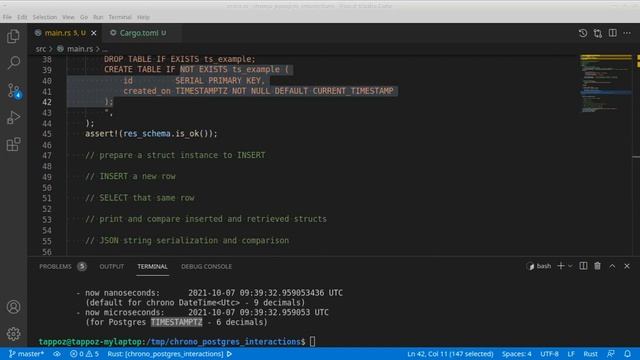Switch to the DEBUG CONSOLE panel tab
This screenshot has height=360, width=640.
click(x=207, y=267)
